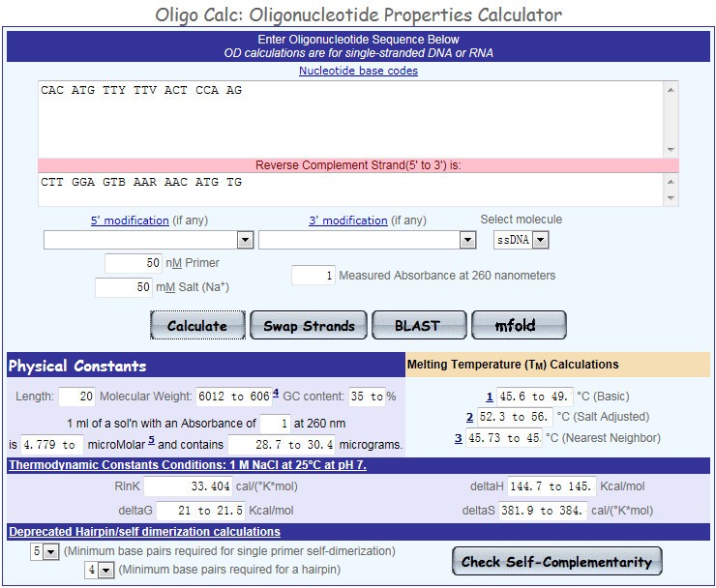Click the 'Oligo Calc' page title

(x=358, y=15)
